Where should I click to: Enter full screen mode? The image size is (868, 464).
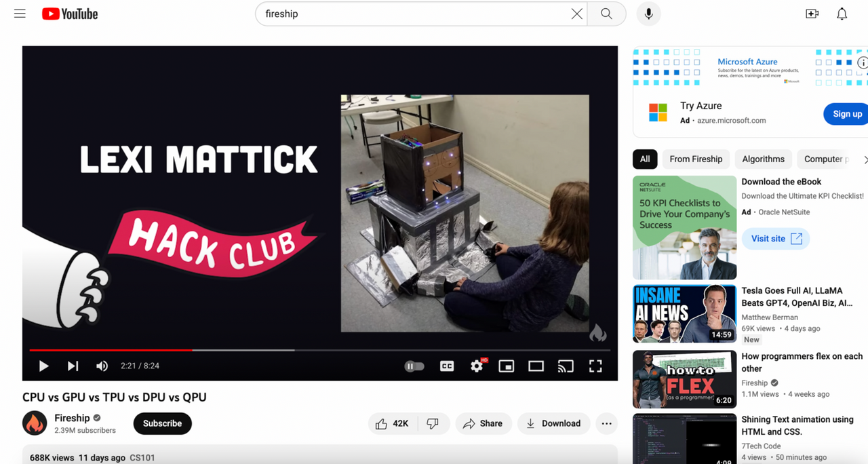point(595,366)
